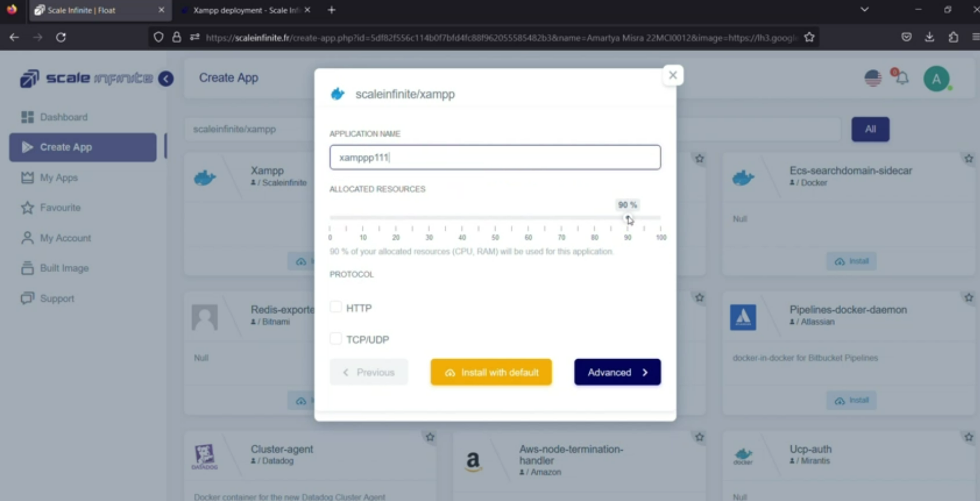Viewport: 980px width, 501px height.
Task: Bookmark this page with the star
Action: [809, 37]
